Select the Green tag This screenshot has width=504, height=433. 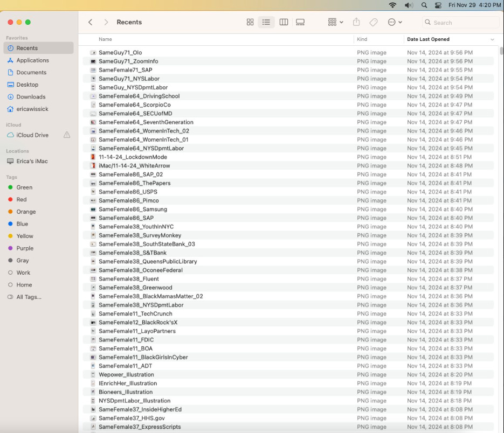point(39,187)
